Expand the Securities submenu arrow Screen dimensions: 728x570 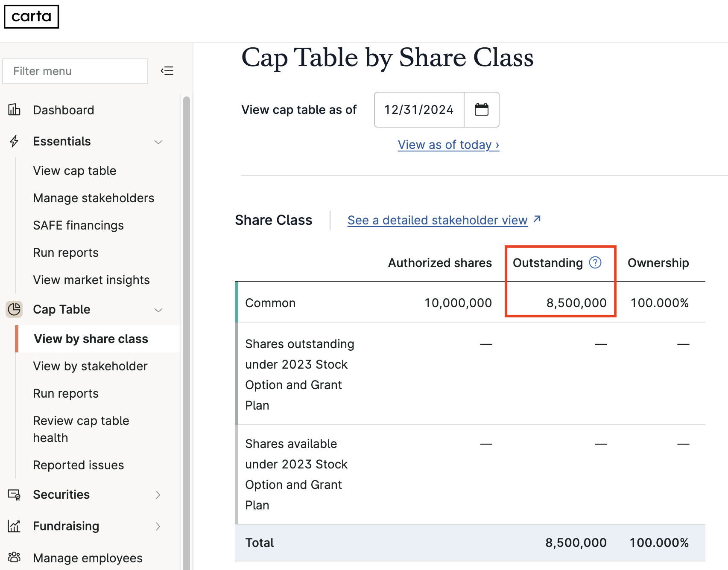(x=158, y=494)
